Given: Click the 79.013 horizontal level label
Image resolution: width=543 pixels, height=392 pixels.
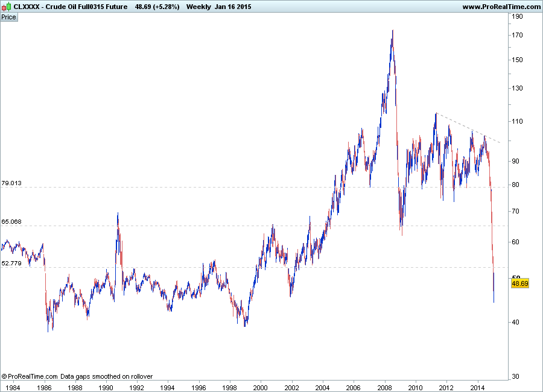Looking at the screenshot, I should pos(11,183).
